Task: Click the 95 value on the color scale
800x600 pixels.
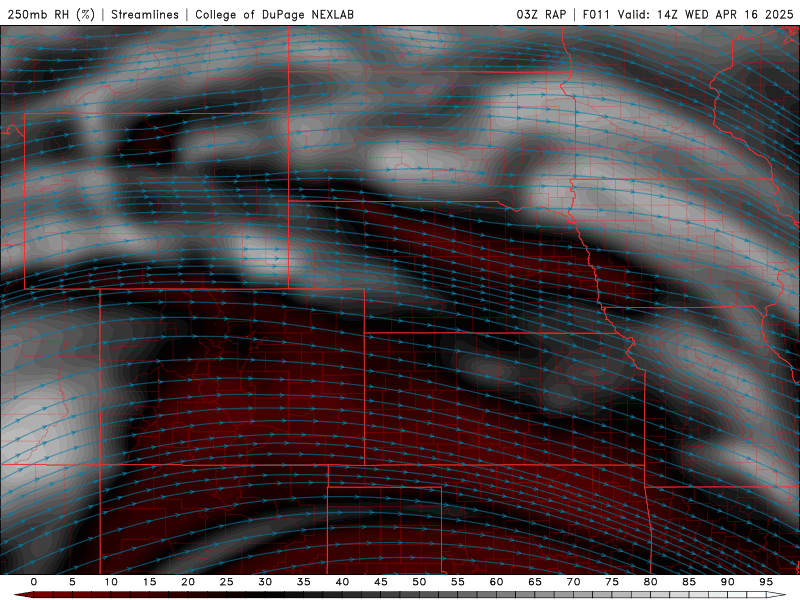Action: pos(766,582)
